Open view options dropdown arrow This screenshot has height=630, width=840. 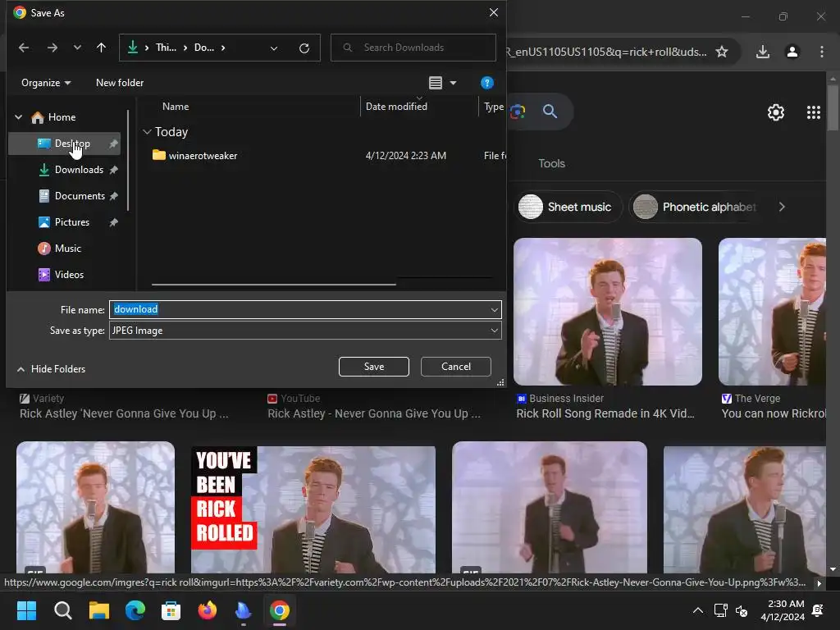pos(453,83)
